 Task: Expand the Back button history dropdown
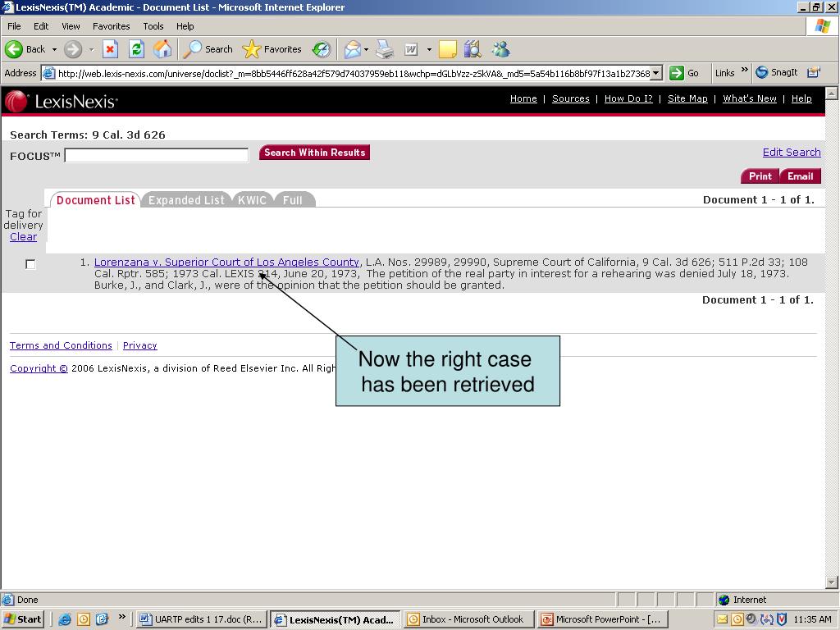tap(54, 49)
